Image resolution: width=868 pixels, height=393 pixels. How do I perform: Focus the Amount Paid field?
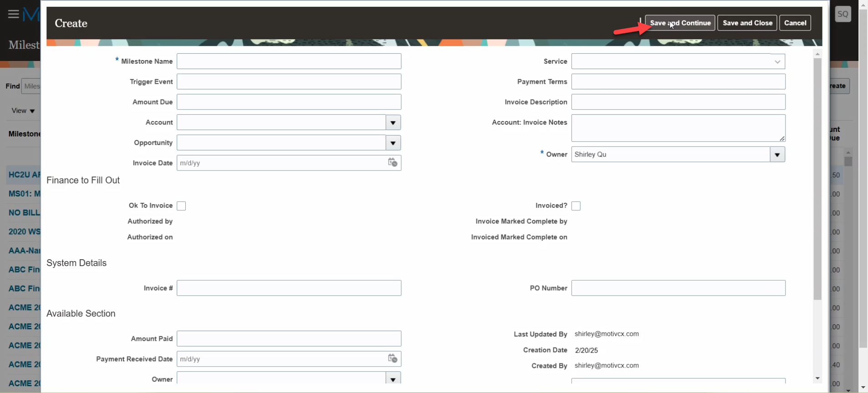click(289, 338)
